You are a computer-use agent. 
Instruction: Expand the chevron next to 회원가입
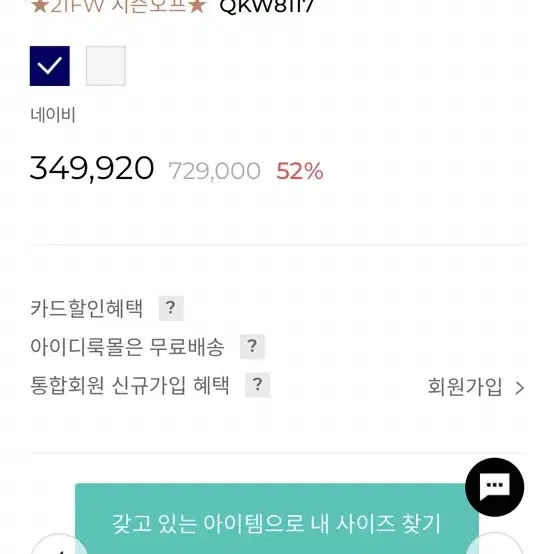click(x=519, y=388)
